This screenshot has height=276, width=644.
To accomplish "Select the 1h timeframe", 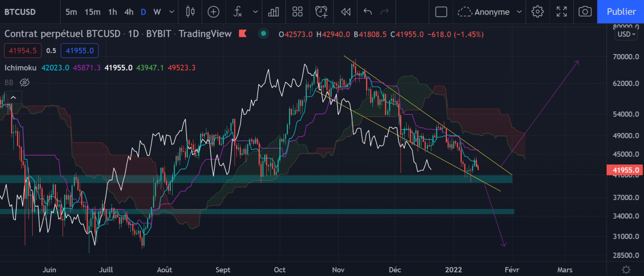I will (x=112, y=12).
